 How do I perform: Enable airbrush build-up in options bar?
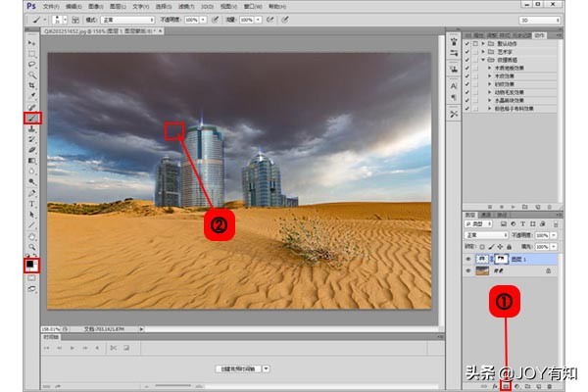(x=269, y=20)
